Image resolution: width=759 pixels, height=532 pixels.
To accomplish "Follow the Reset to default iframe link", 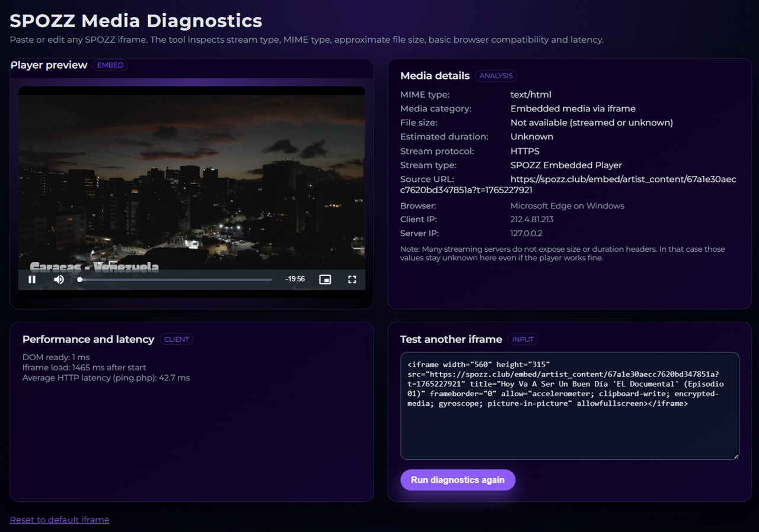I will (x=59, y=520).
